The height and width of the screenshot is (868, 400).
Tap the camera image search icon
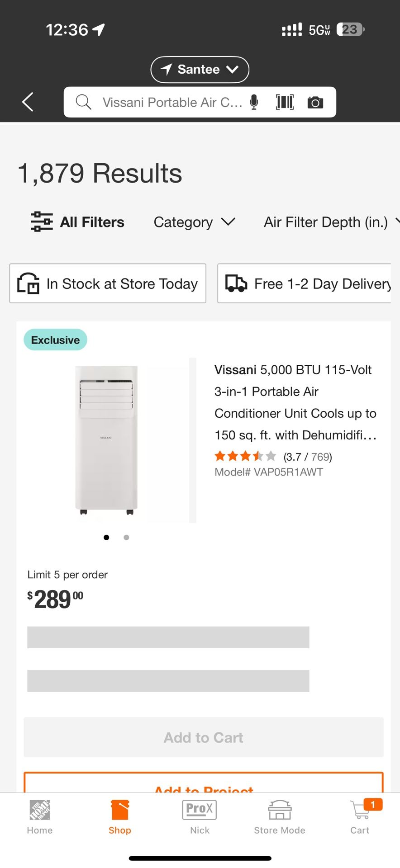[315, 103]
